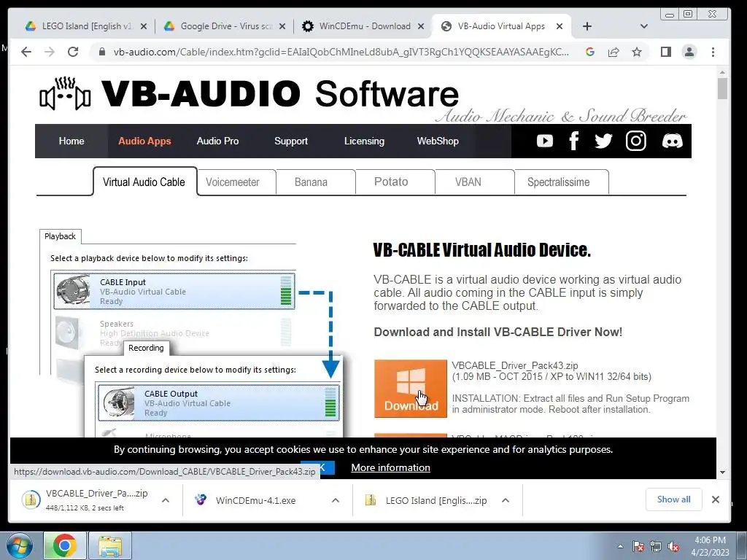Open Support navigation item
747x560 pixels.
291,141
